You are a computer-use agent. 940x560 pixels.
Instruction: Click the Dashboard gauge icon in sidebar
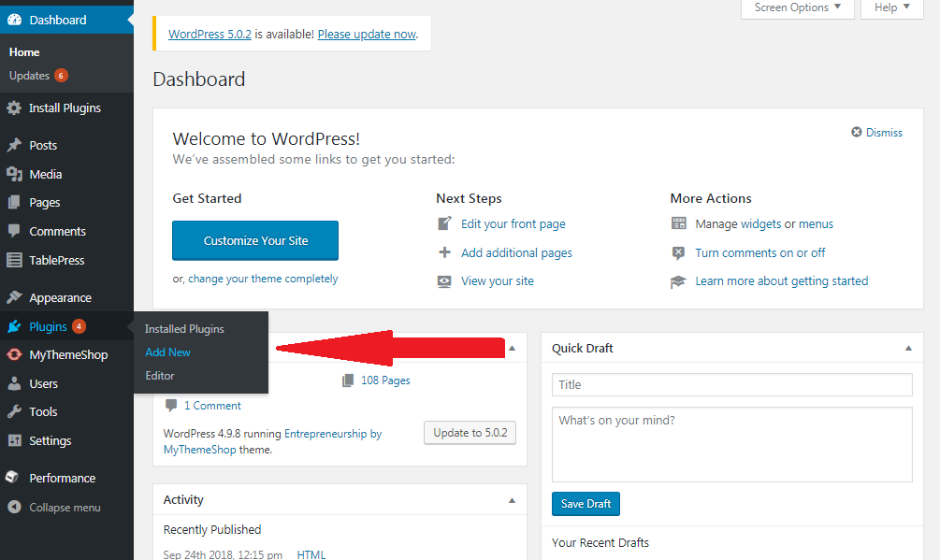pos(14,20)
